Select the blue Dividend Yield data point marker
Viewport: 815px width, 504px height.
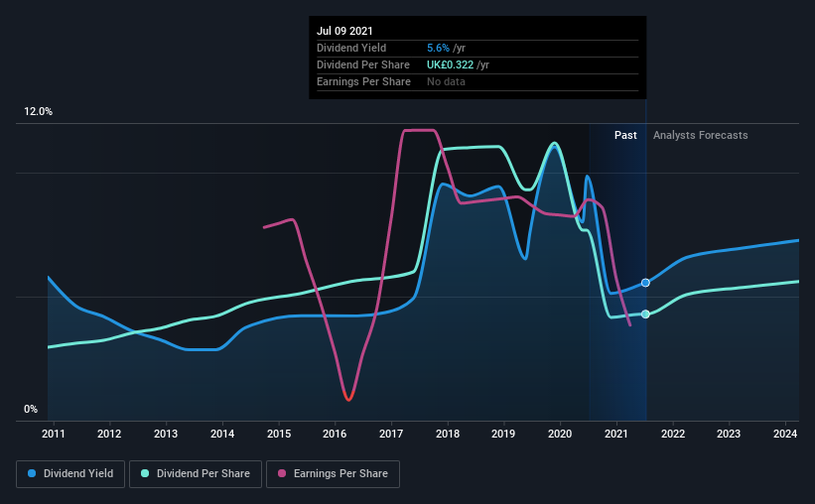click(x=645, y=283)
